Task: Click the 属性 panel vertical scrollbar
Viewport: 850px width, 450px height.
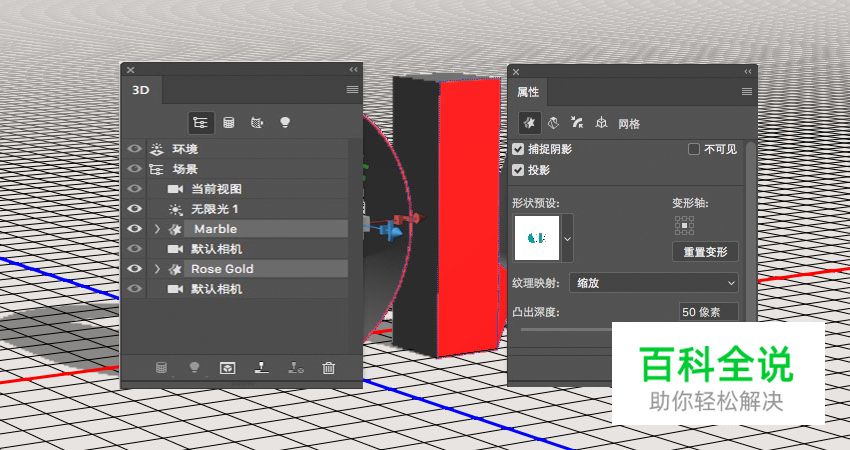Action: pos(750,232)
